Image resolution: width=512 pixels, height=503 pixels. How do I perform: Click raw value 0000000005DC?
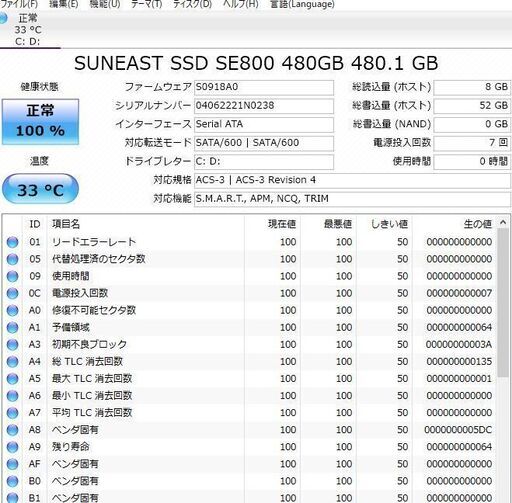(x=458, y=430)
